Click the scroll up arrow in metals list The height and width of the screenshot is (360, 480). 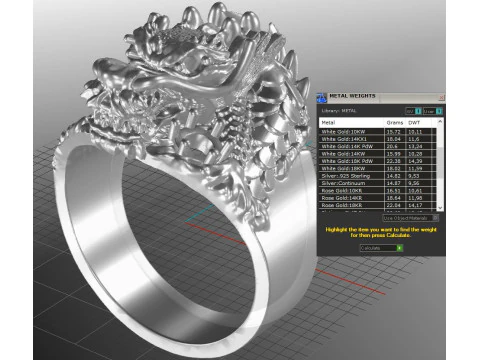tap(440, 122)
